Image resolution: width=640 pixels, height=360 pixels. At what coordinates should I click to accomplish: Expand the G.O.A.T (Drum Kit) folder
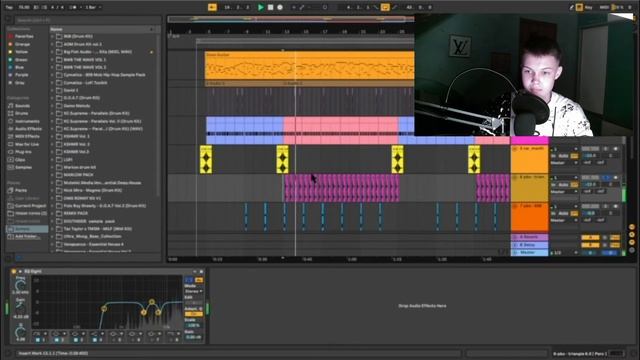point(52,98)
